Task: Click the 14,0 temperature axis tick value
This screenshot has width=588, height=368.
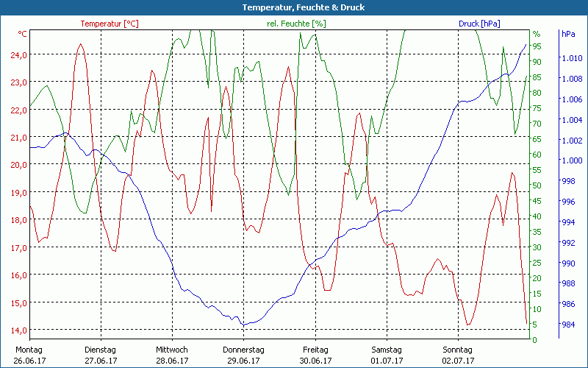Action: pos(19,330)
